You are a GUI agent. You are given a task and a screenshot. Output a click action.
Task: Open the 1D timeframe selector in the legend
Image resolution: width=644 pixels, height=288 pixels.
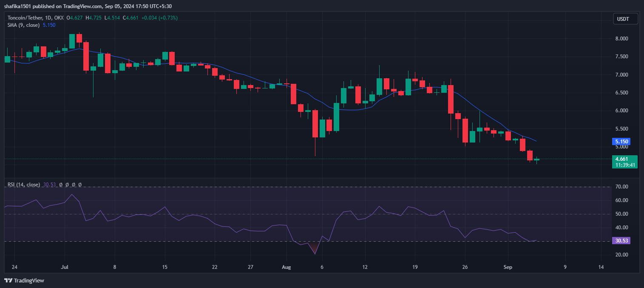[47, 17]
